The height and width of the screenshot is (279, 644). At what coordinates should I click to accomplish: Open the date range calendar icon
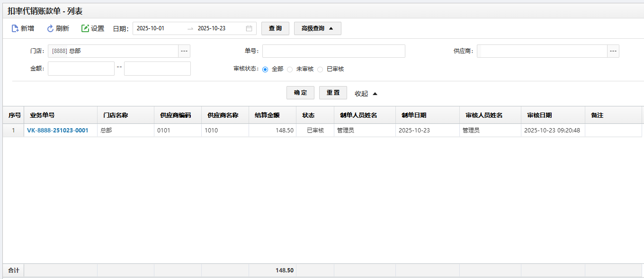point(249,28)
